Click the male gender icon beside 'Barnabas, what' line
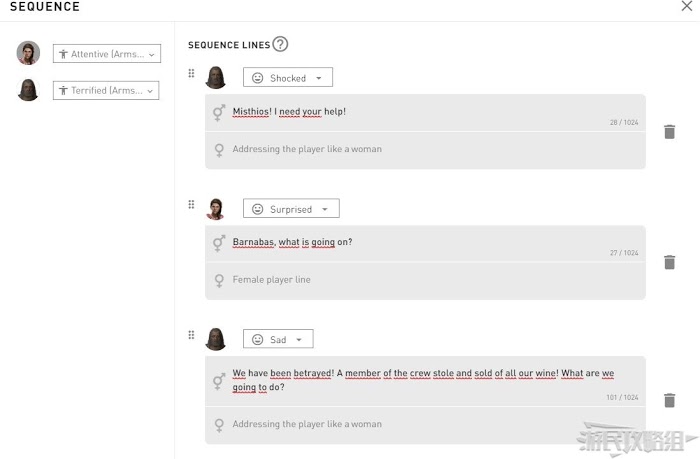The image size is (700, 459). click(x=219, y=243)
